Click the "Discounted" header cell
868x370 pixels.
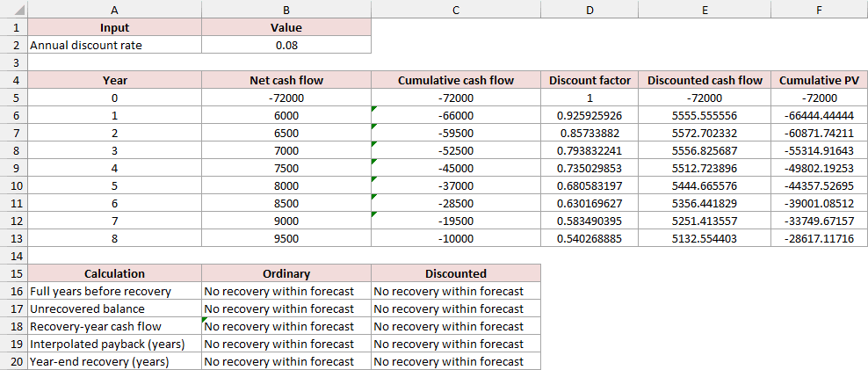(456, 273)
